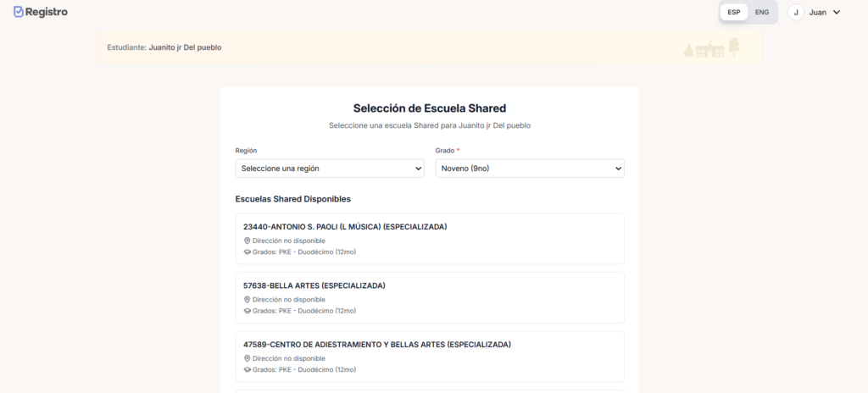The height and width of the screenshot is (393, 868).
Task: Open the Región dropdown
Action: coord(330,169)
